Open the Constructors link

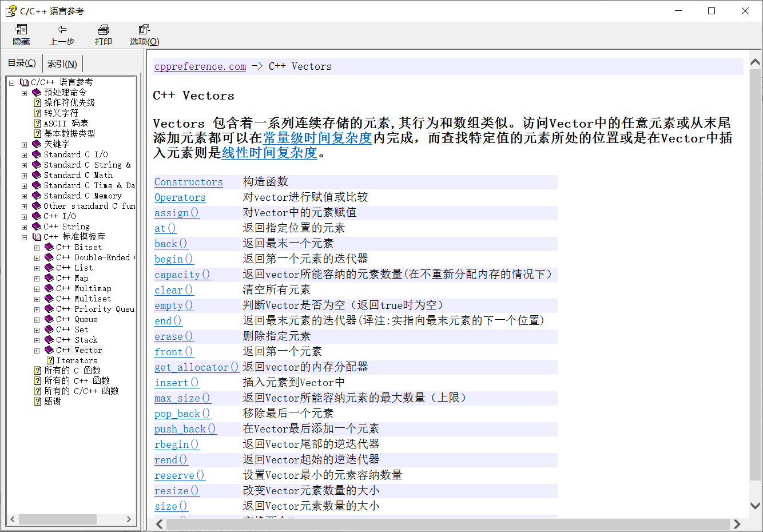tap(189, 182)
